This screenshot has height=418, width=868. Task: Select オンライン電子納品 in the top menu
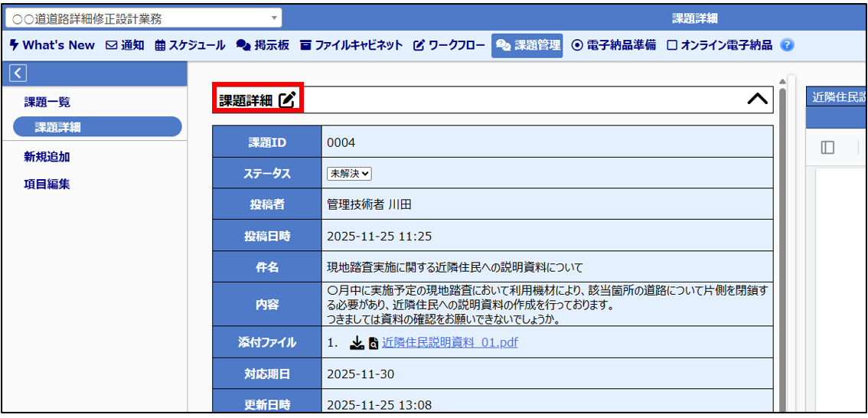[x=720, y=45]
